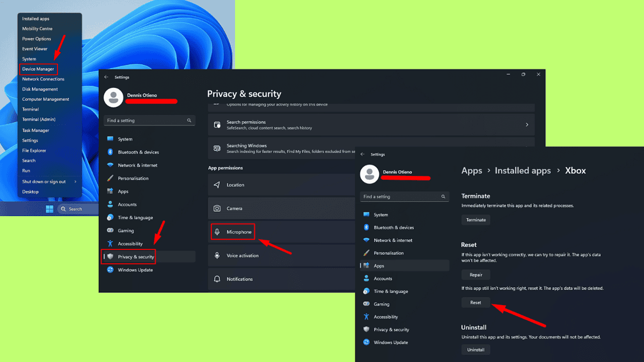644x362 pixels.
Task: Go to Apps in the breadcrumb
Action: click(x=472, y=171)
